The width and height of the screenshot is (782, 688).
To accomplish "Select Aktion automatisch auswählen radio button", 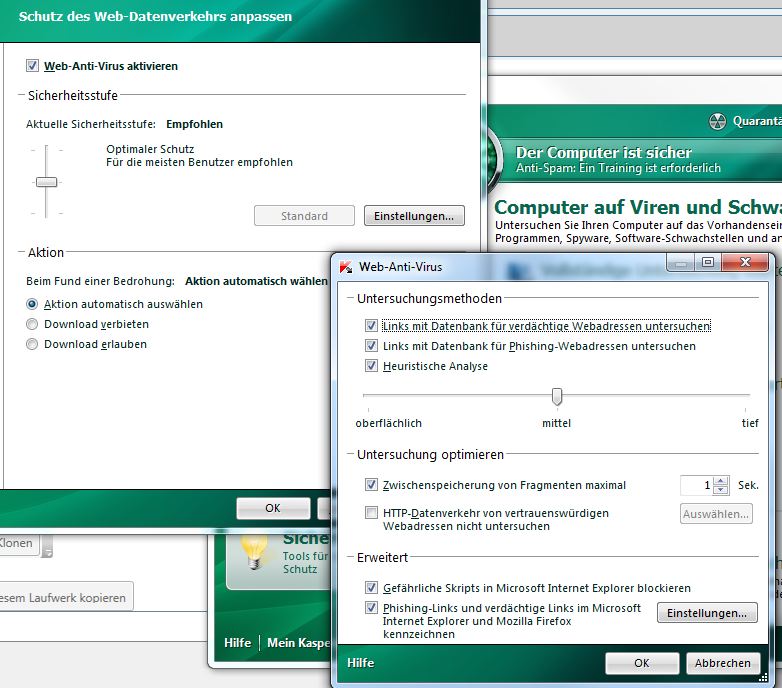I will 32,304.
